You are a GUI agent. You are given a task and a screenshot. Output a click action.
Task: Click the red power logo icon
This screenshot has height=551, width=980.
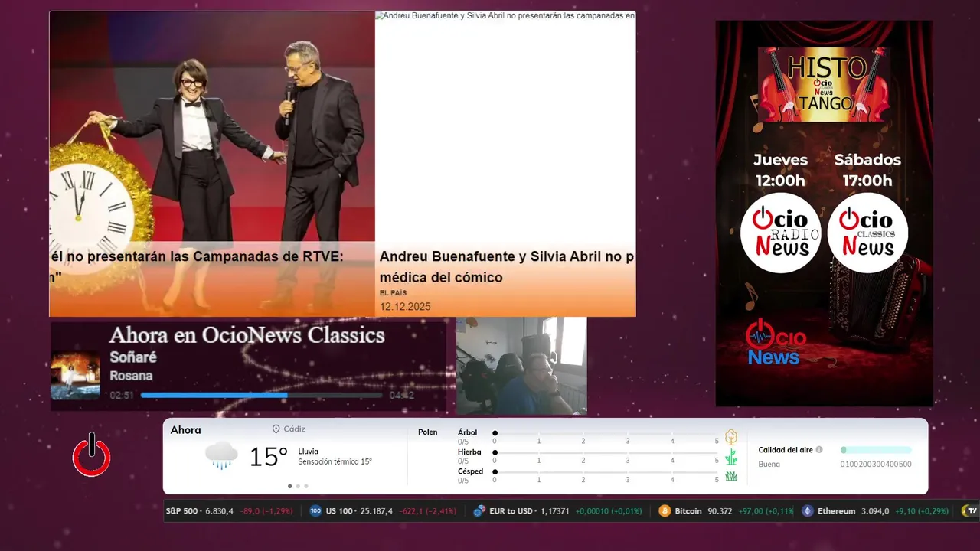coord(91,455)
